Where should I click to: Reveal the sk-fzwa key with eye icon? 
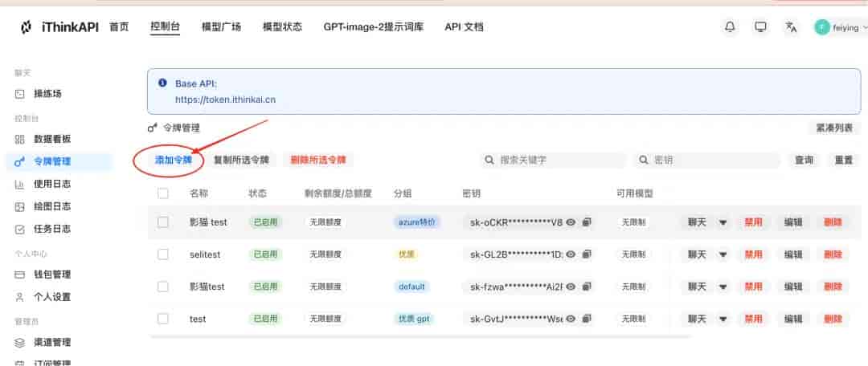click(571, 287)
